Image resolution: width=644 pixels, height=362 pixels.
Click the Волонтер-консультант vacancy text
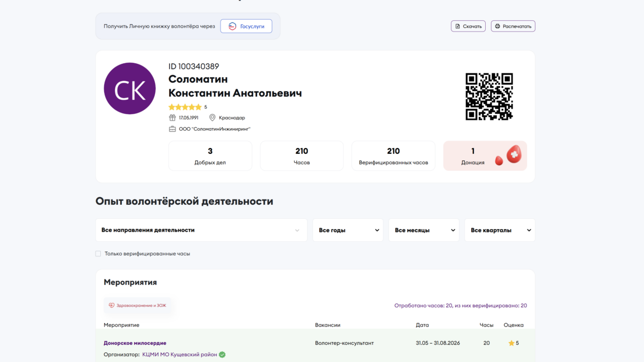345,343
